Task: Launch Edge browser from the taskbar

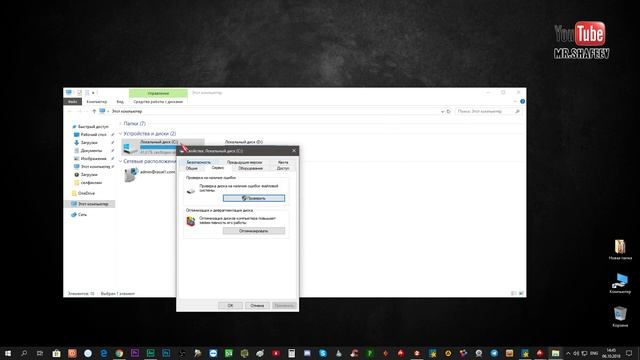Action: [103, 353]
